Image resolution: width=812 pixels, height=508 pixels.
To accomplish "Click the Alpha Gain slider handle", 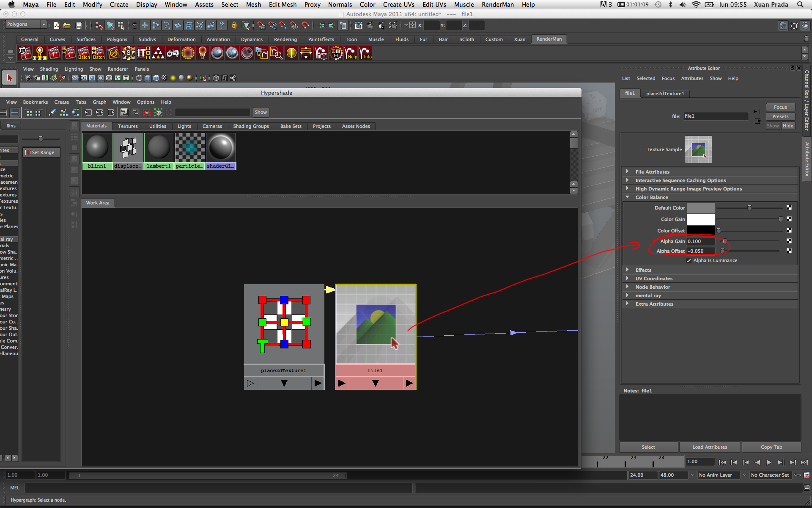I will pyautogui.click(x=724, y=241).
